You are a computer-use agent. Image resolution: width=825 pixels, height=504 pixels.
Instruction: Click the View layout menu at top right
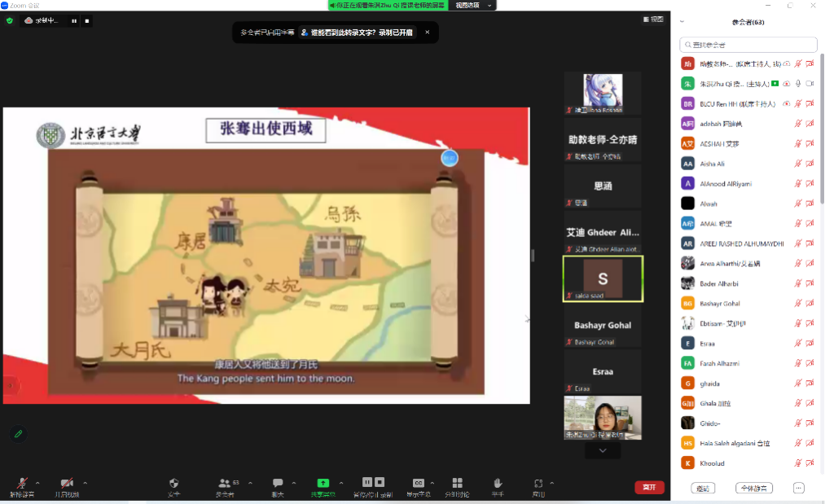coord(653,20)
